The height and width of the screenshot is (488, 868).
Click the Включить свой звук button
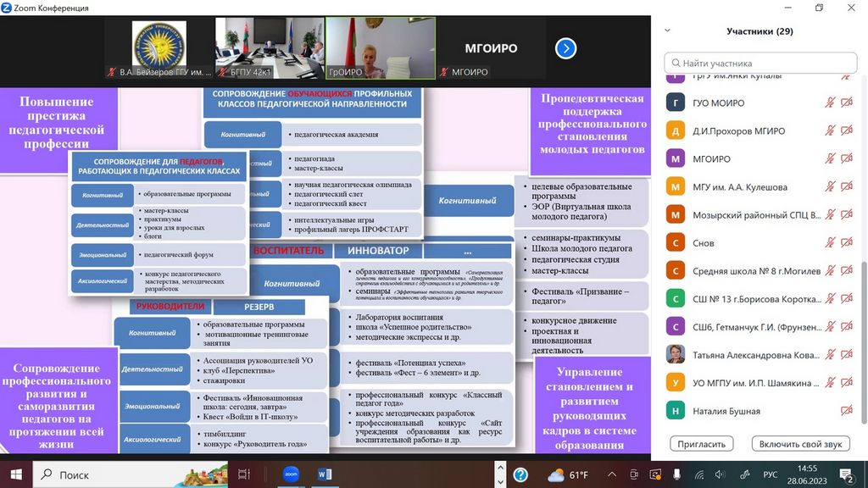tap(800, 444)
